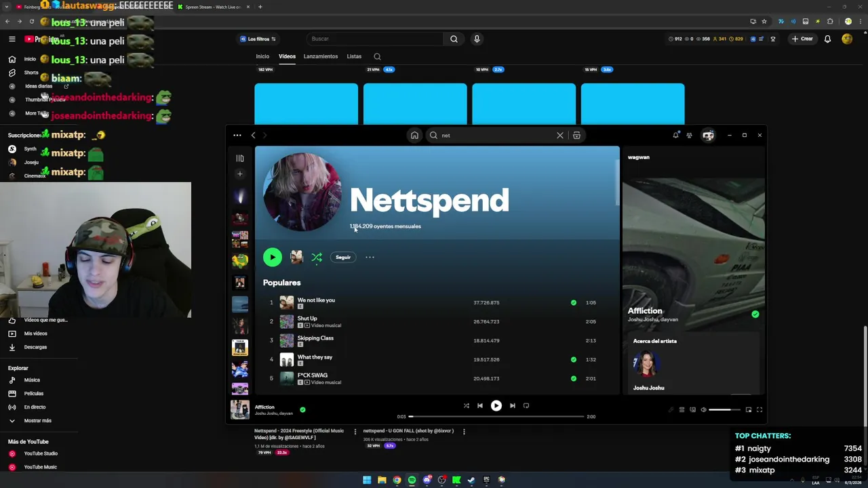Toggle shuffle in the player bar
This screenshot has height=488, width=868.
(466, 405)
